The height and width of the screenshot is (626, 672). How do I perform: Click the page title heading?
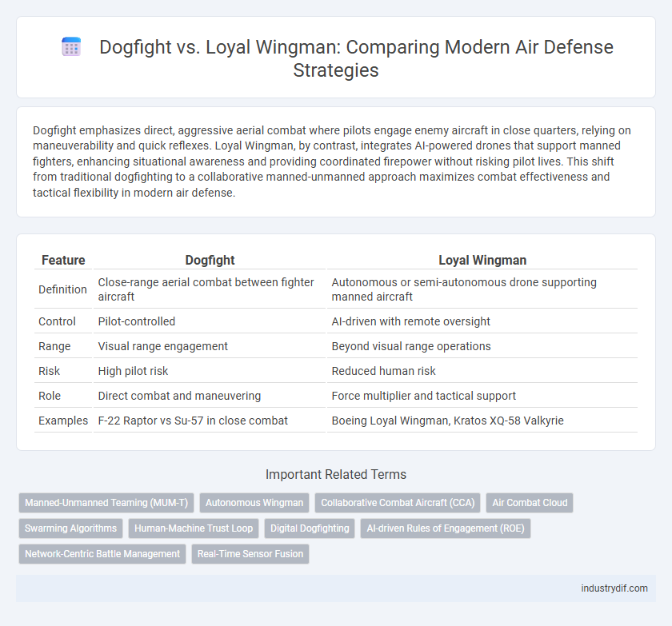point(356,58)
